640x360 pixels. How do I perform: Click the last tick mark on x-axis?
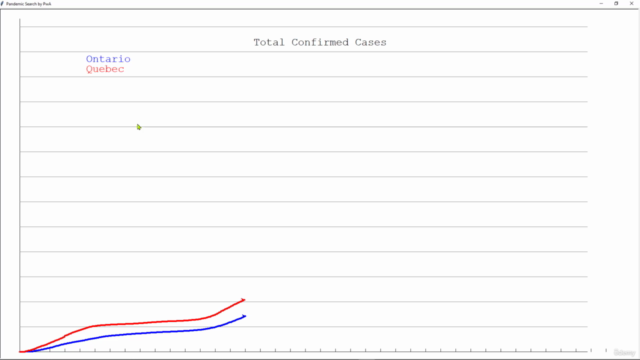(576, 350)
